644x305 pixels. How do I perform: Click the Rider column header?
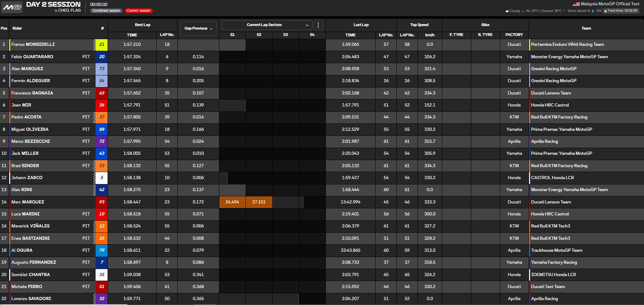(17, 28)
